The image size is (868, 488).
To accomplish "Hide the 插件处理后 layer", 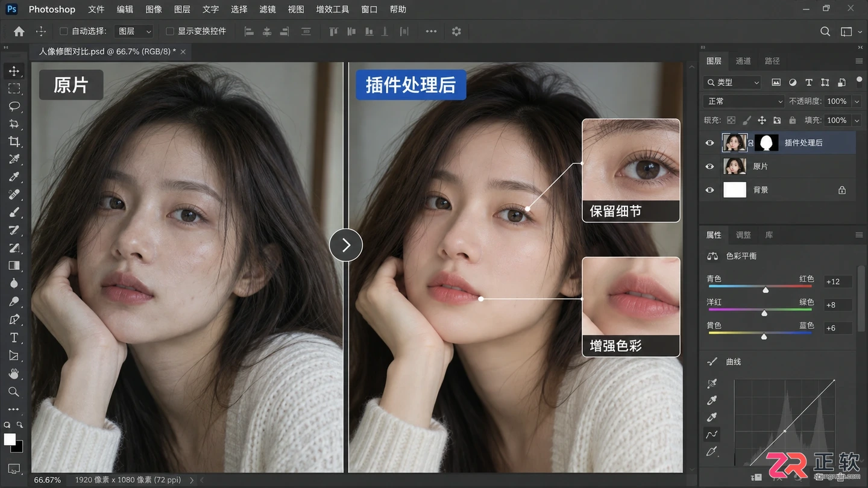I will tap(710, 143).
